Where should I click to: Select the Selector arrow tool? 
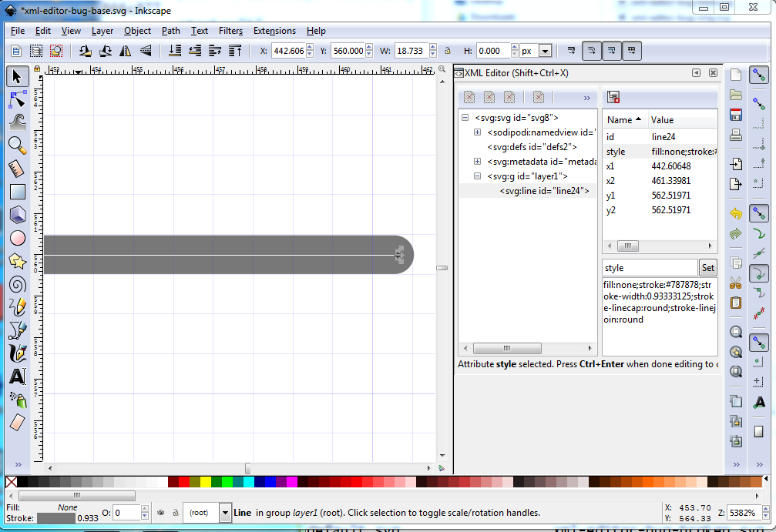click(x=17, y=77)
